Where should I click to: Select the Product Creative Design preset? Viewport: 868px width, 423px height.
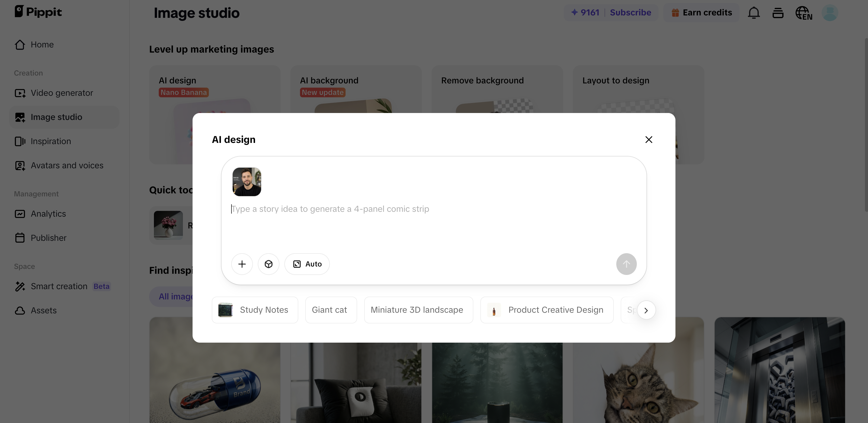(547, 310)
